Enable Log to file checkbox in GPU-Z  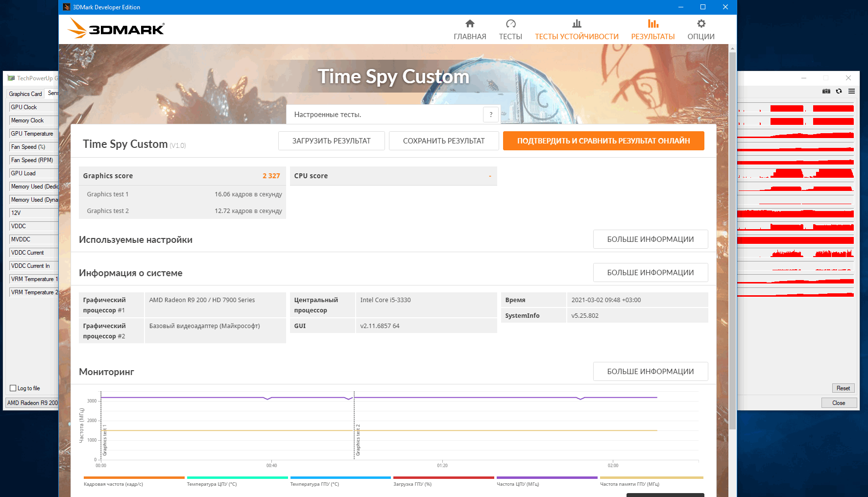[13, 388]
